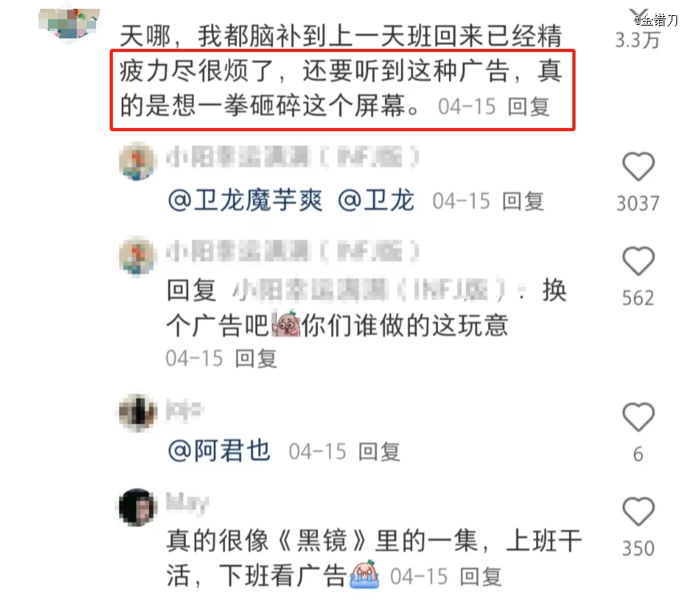
Task: Open avatar of the @阿君也 commenter
Action: (138, 412)
